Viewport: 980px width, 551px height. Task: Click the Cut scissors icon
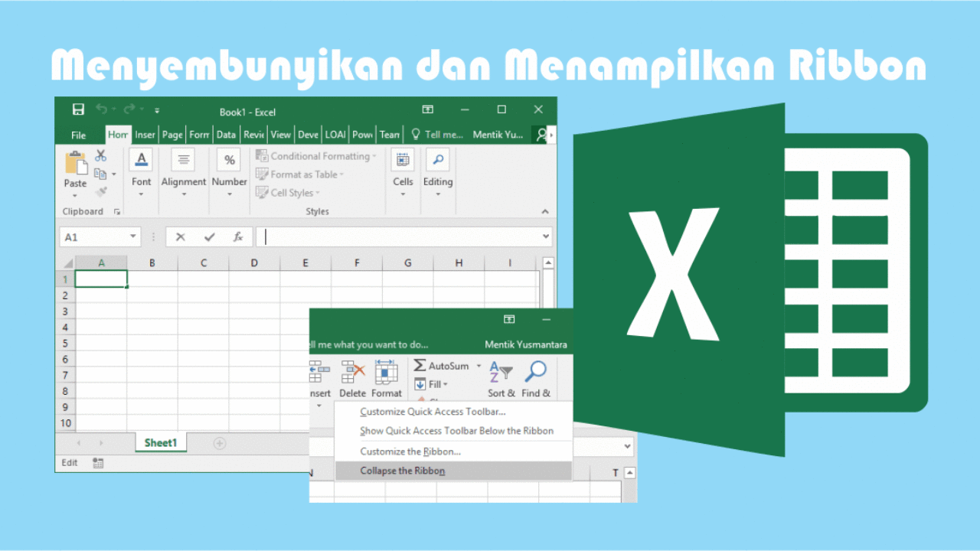[x=100, y=155]
